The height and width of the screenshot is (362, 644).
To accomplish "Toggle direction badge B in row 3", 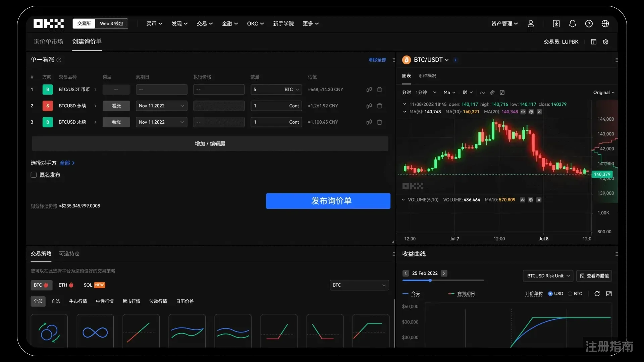I will click(x=48, y=122).
